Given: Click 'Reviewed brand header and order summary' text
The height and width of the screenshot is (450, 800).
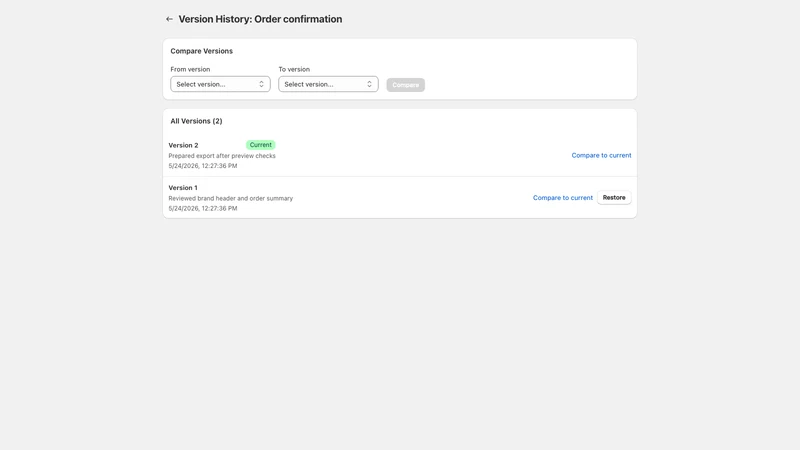Looking at the screenshot, I should [x=231, y=198].
